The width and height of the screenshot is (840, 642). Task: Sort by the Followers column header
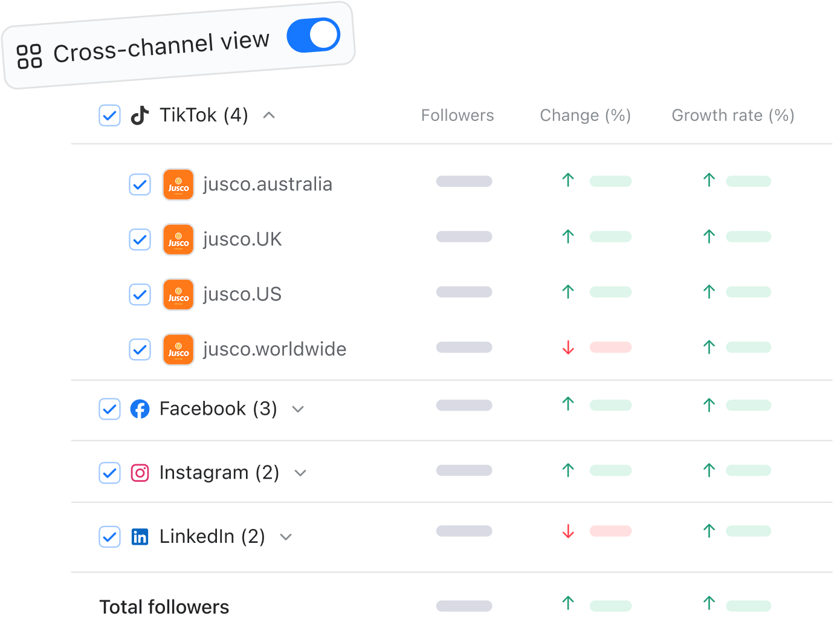[x=457, y=115]
